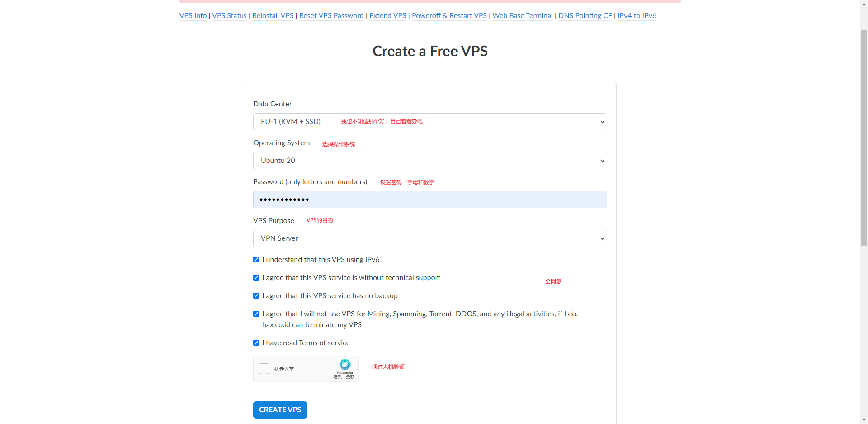868x424 pixels.
Task: Go to the VPS Status page
Action: [x=230, y=15]
